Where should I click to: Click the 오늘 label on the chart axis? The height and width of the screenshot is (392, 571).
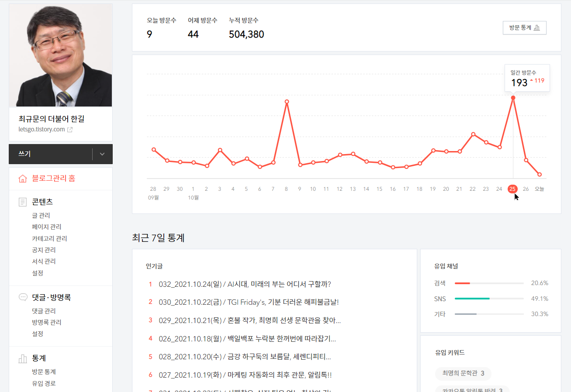click(539, 189)
